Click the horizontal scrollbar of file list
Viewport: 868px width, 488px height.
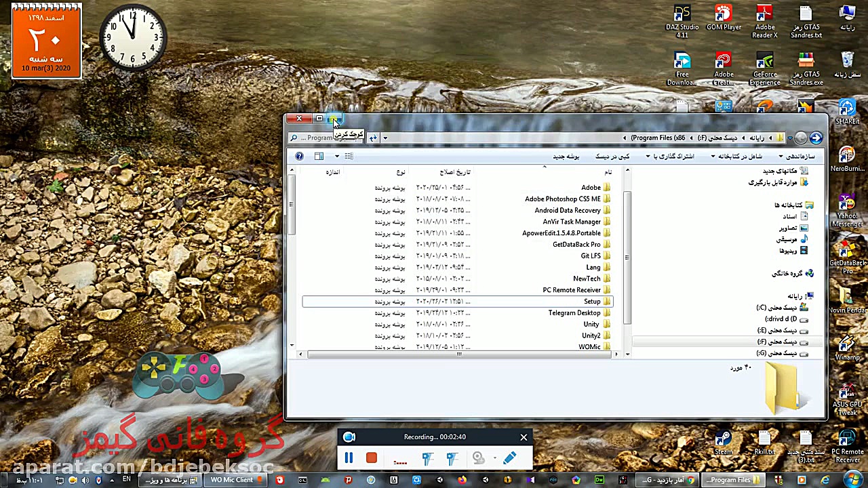[459, 354]
